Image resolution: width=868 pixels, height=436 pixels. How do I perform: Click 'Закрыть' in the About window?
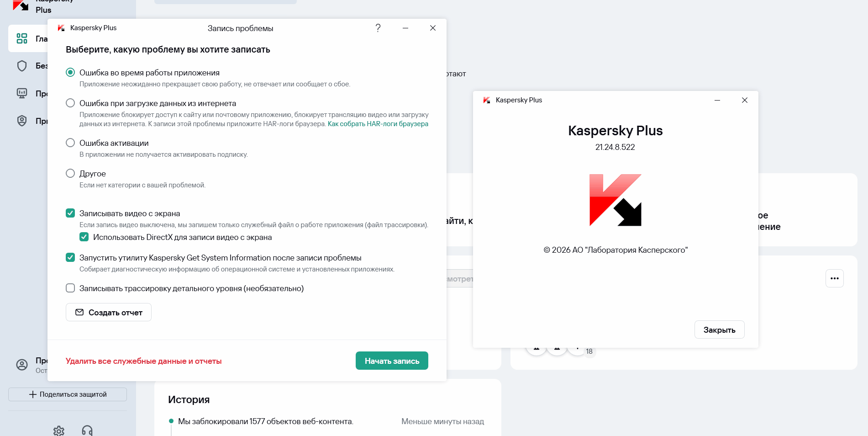click(x=719, y=330)
